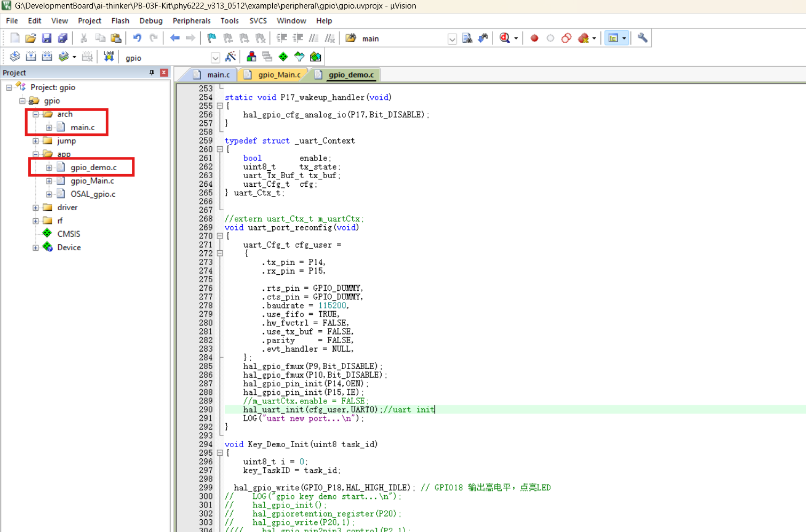Open debug session dropdown arrow

coord(516,38)
